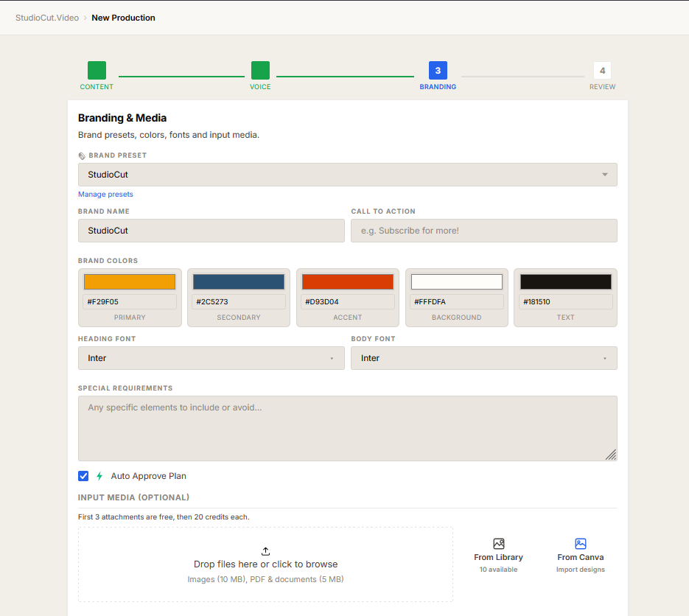Image resolution: width=689 pixels, height=616 pixels.
Task: Click the Manage presets link
Action: (x=105, y=195)
